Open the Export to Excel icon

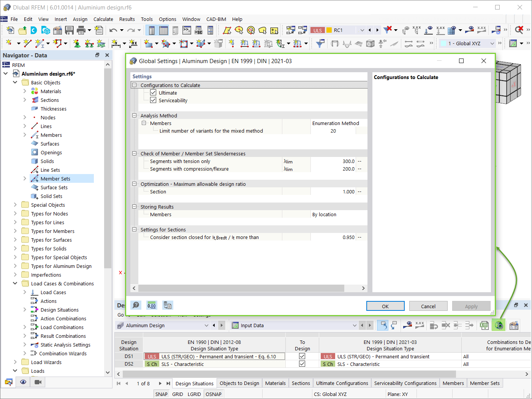tap(484, 325)
